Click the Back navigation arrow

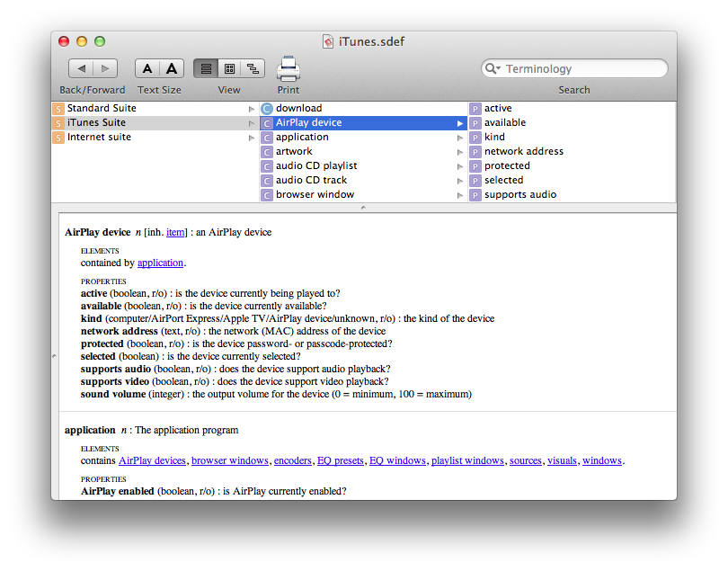(80, 67)
